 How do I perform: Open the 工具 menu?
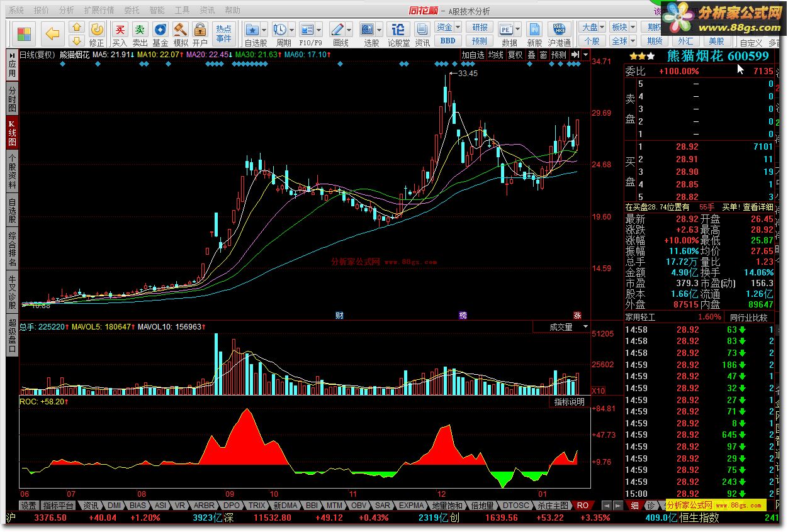point(182,11)
